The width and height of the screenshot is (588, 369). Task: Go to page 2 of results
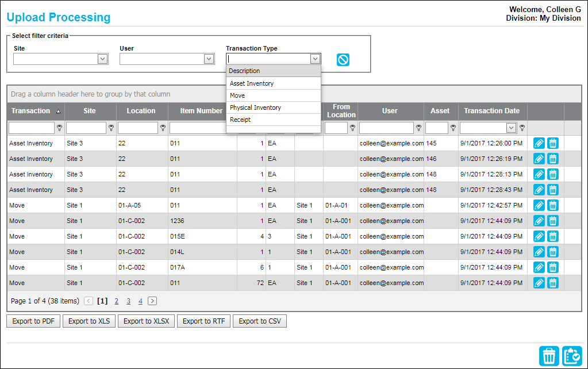[x=117, y=301]
